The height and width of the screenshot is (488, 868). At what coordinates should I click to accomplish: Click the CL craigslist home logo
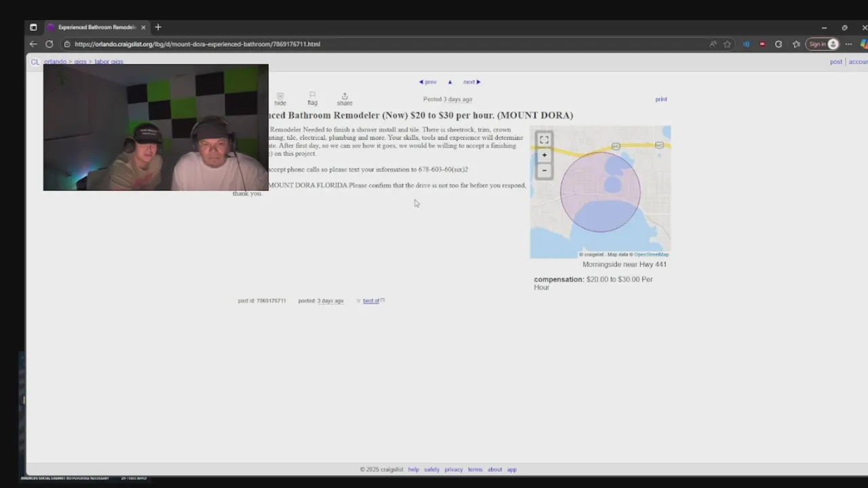(35, 62)
